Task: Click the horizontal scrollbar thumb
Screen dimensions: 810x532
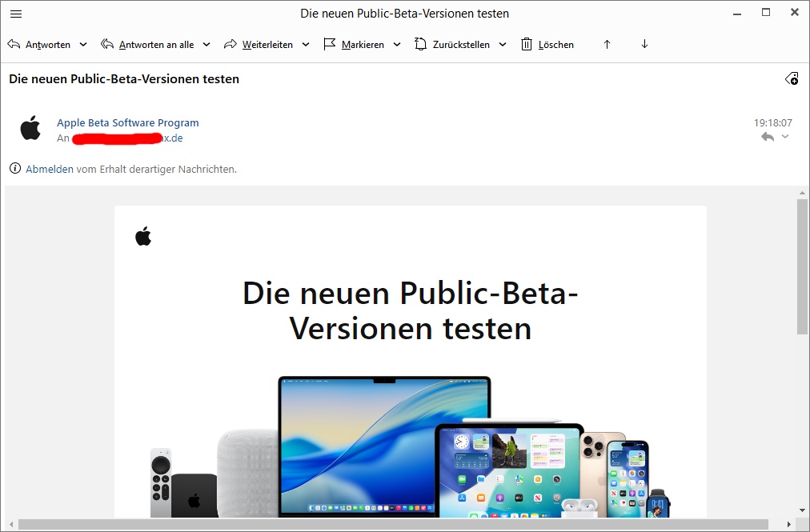Action: 393,524
